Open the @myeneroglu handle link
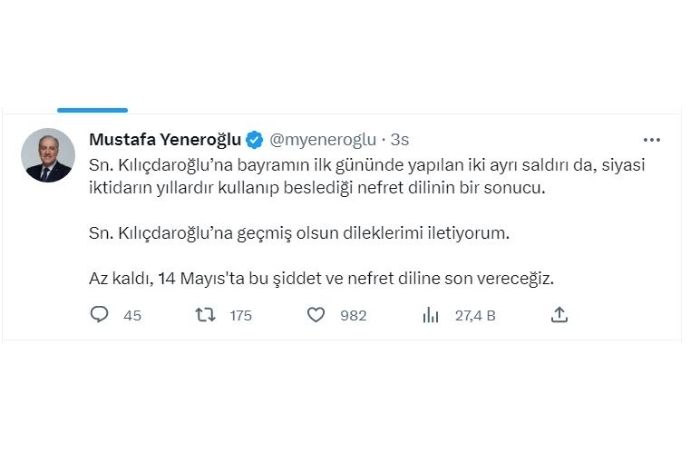Screen dimensions: 690x450 [323, 139]
